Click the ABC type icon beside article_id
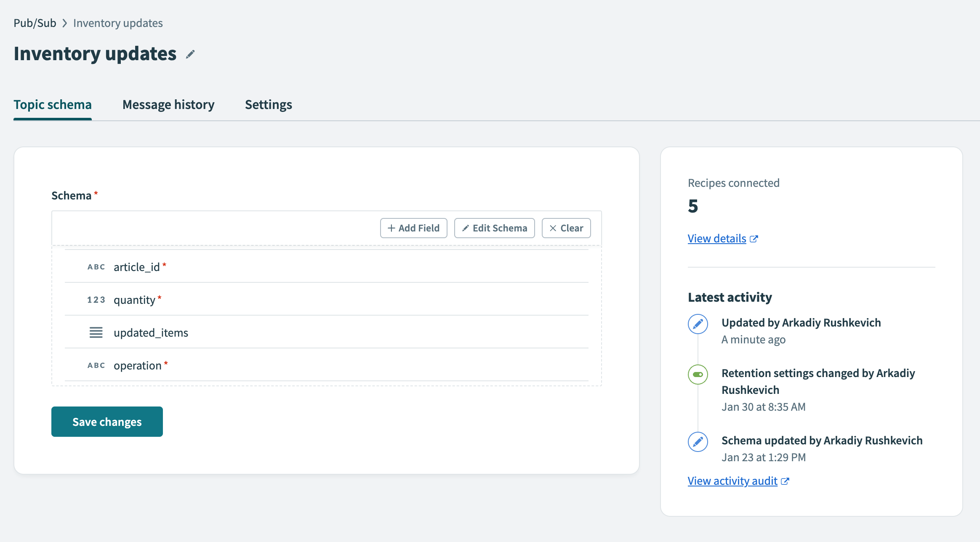Screen dimensions: 980x542 coord(96,267)
